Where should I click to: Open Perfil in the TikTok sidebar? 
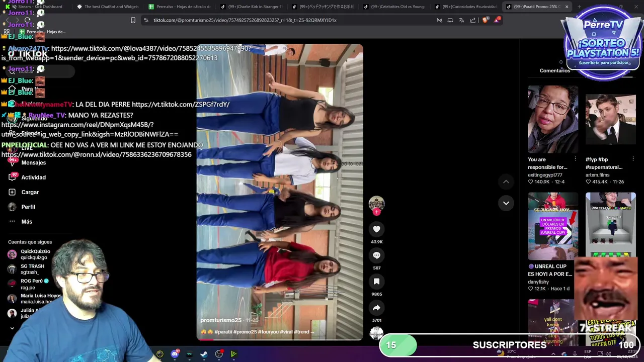[22, 207]
